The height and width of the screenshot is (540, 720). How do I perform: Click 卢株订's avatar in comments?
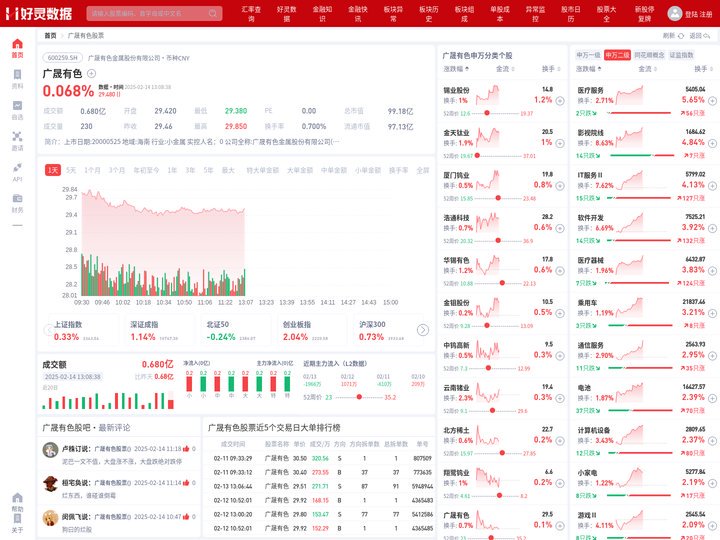pyautogui.click(x=50, y=449)
